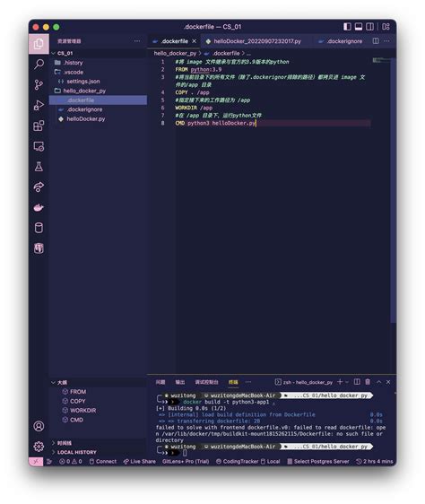Switch to the Problems panel tab
This screenshot has width=425, height=504.
[160, 382]
